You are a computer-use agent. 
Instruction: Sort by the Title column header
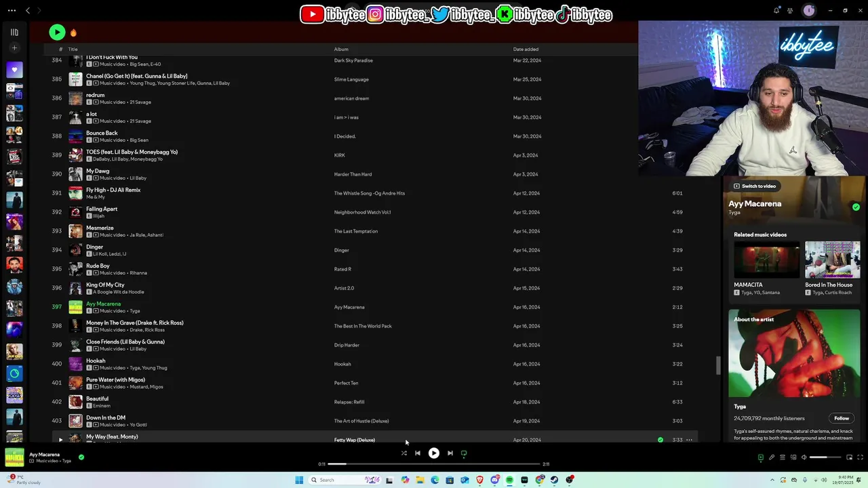(x=73, y=49)
